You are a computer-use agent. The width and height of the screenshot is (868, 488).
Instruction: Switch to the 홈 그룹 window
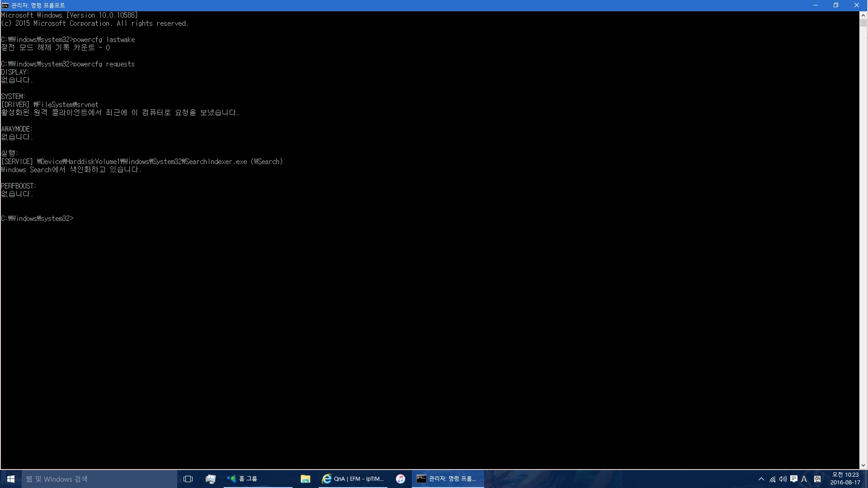click(258, 479)
